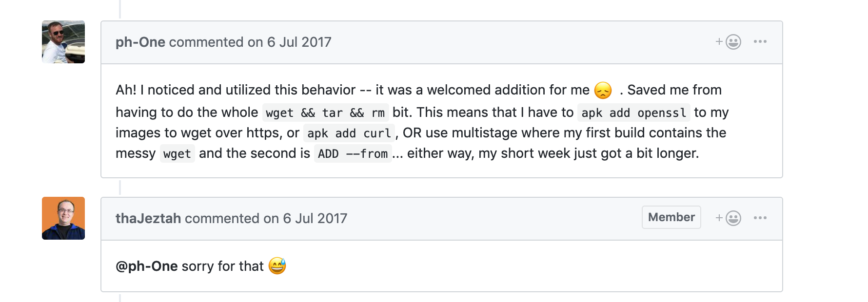The image size is (868, 302).
Task: Click the Member badge
Action: tap(671, 217)
